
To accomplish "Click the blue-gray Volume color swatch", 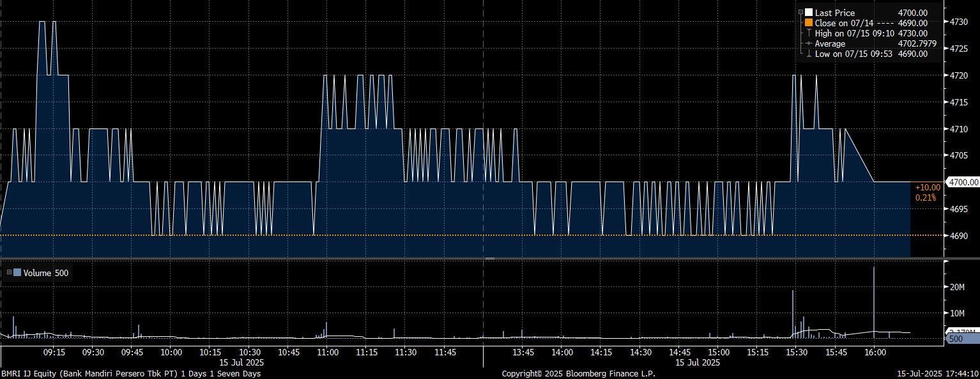I will click(x=17, y=273).
